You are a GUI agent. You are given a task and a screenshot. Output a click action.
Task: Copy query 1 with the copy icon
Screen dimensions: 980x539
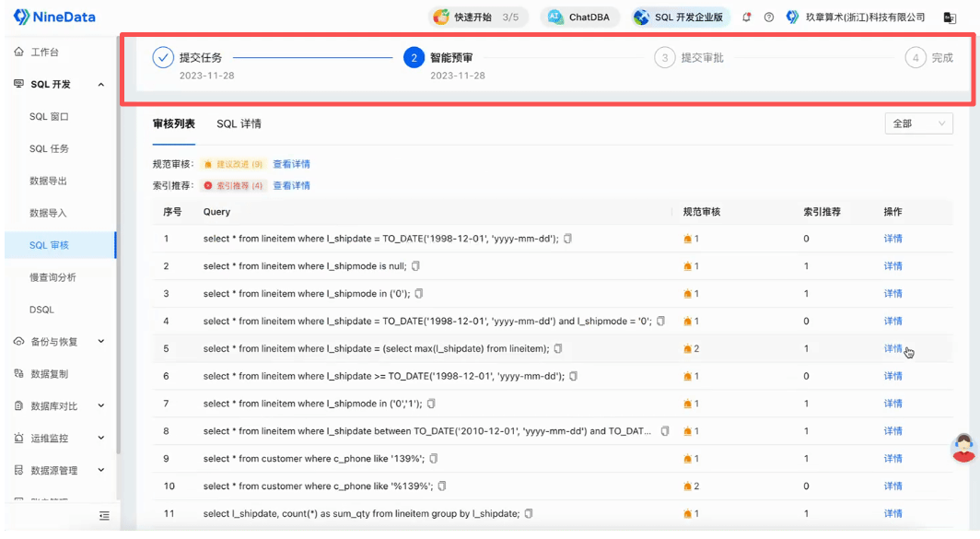coord(567,239)
